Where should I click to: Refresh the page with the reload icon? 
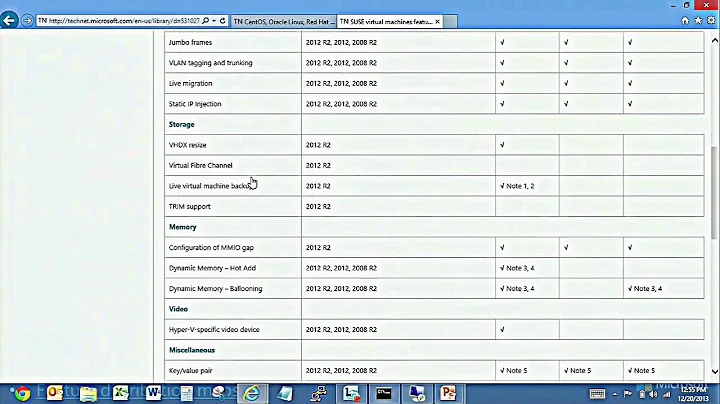click(223, 21)
